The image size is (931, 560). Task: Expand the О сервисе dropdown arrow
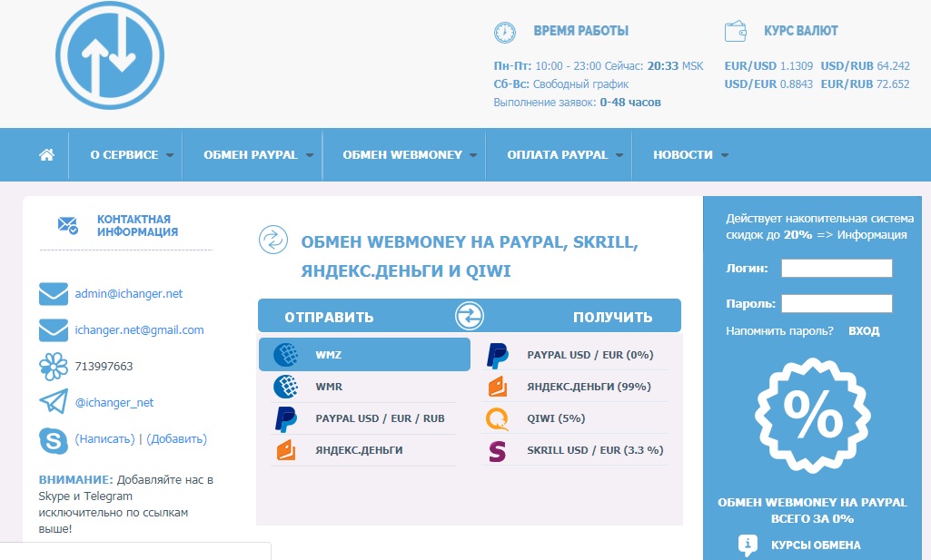pos(170,155)
